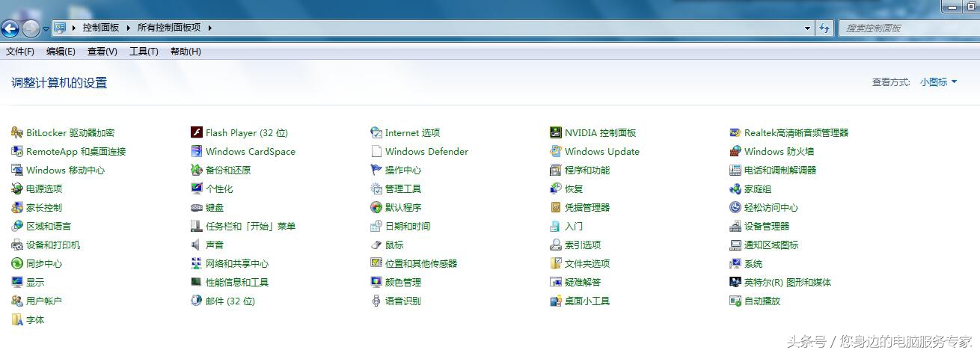Open the Flash Player (32 位) icon
The image size is (980, 353).
(x=197, y=132)
